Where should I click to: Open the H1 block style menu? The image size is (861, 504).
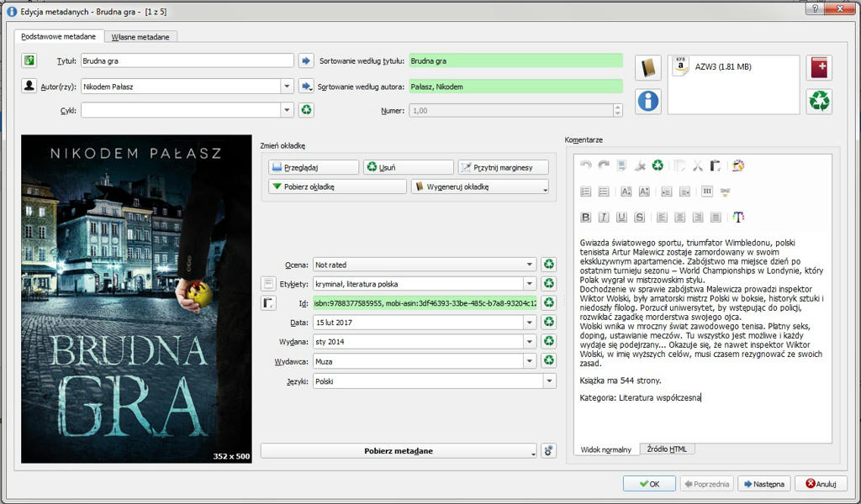706,191
